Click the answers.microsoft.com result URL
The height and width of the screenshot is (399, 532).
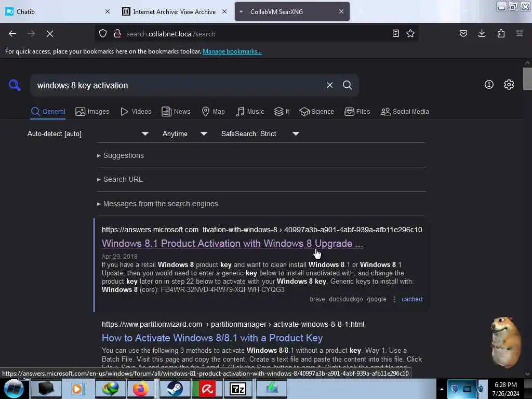coord(262,230)
